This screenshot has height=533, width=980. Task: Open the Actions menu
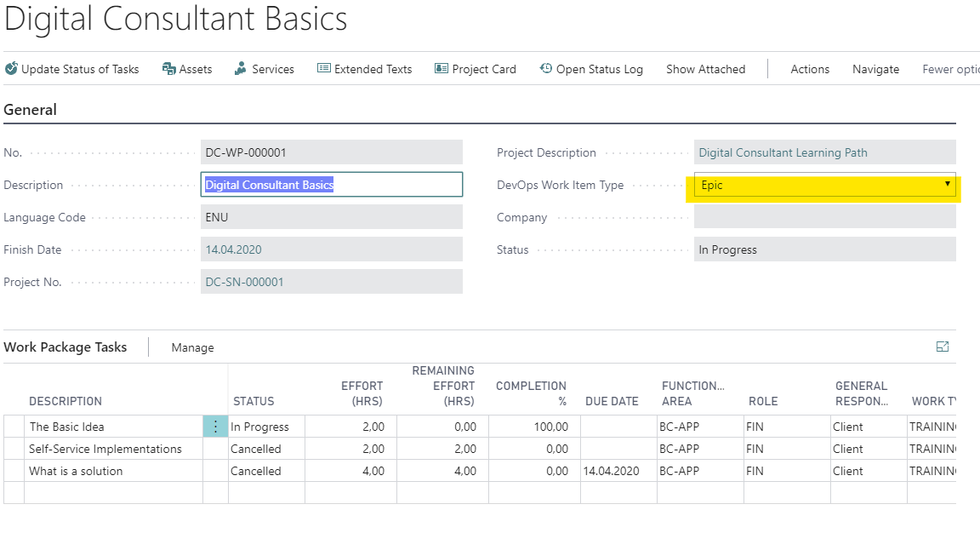810,69
